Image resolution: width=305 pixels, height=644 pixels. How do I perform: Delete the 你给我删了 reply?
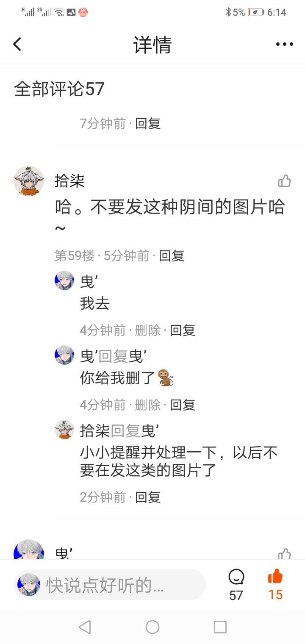[x=148, y=405]
